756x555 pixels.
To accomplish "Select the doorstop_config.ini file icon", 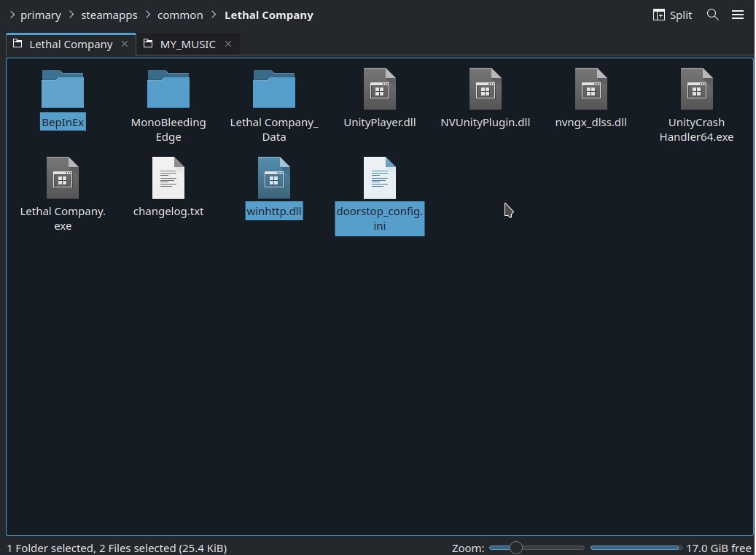I will pyautogui.click(x=379, y=178).
